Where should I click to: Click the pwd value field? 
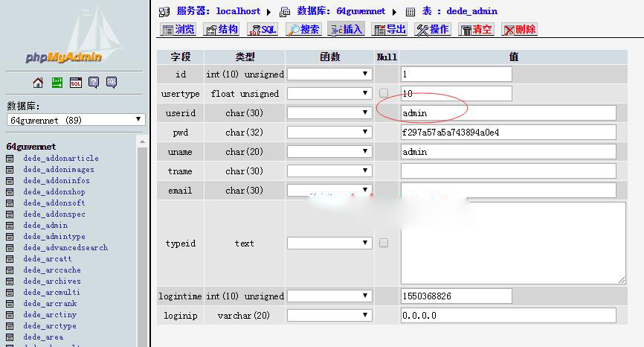click(509, 132)
